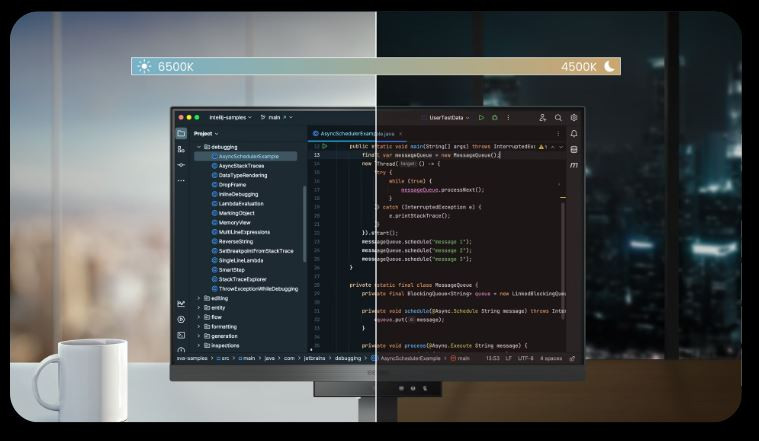Open the Maven tool window icon
The width and height of the screenshot is (759, 441).
[x=574, y=165]
